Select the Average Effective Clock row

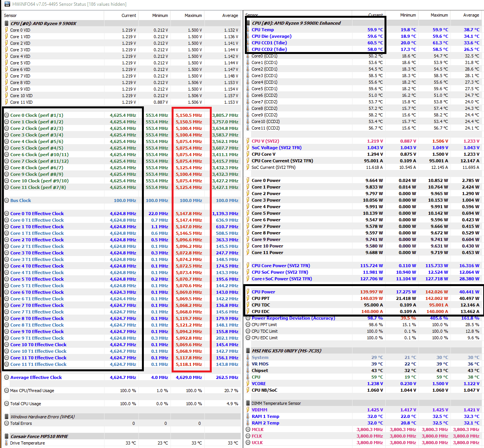tap(121, 377)
